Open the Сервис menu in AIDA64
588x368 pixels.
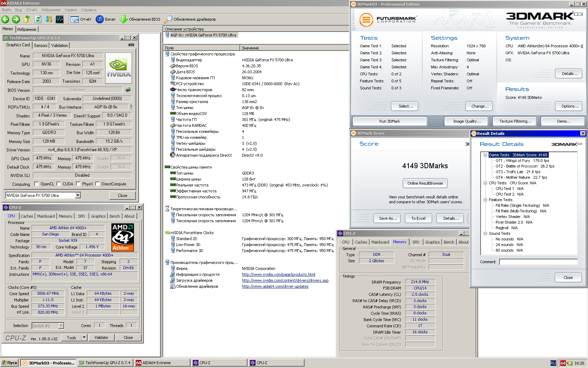pos(71,10)
